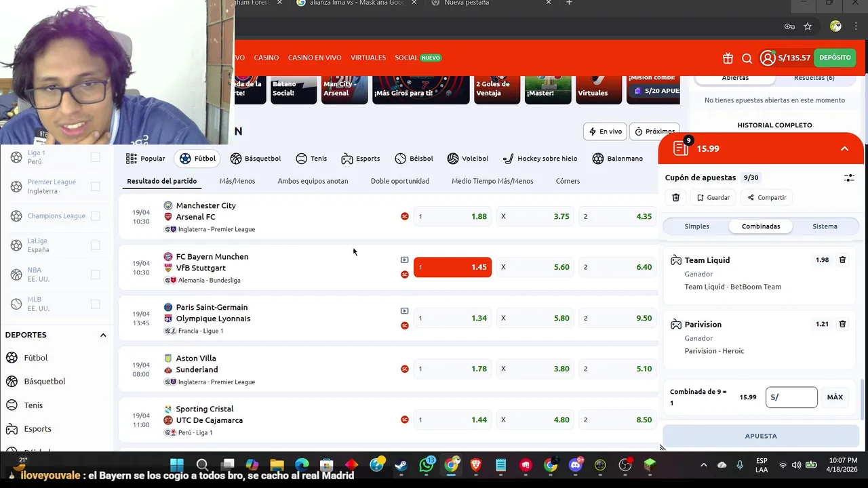Remove Team Liquid selection from slip
The width and height of the screenshot is (868, 488).
842,260
